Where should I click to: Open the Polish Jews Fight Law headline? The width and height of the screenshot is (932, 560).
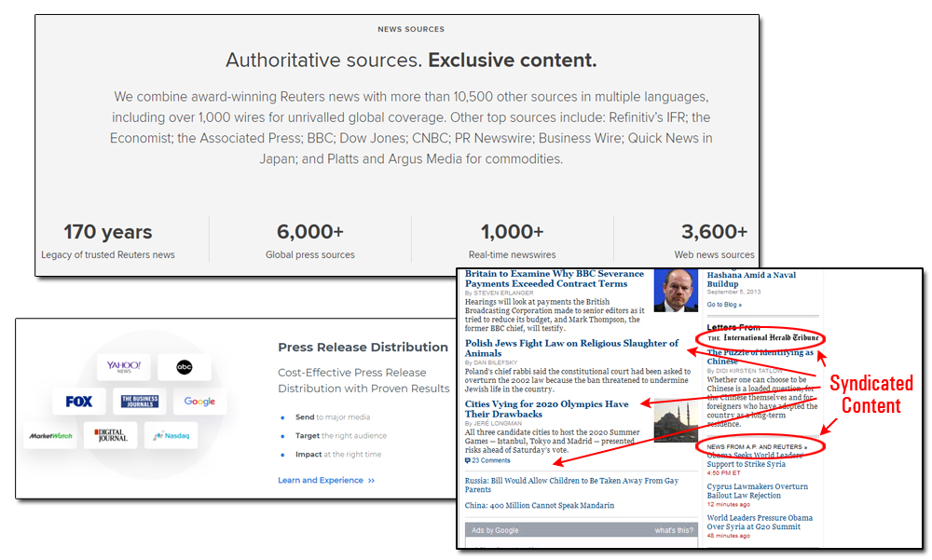click(571, 348)
